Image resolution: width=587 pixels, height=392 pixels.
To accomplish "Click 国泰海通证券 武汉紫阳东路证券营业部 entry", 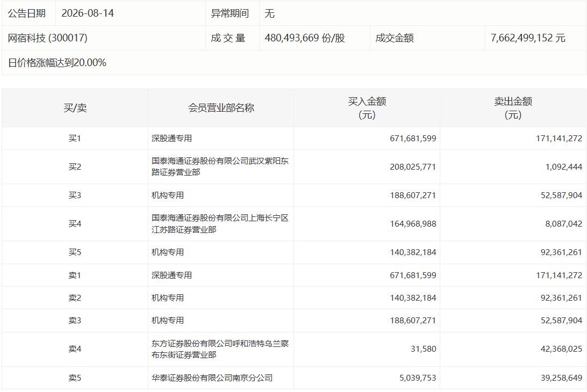I will click(x=220, y=167).
